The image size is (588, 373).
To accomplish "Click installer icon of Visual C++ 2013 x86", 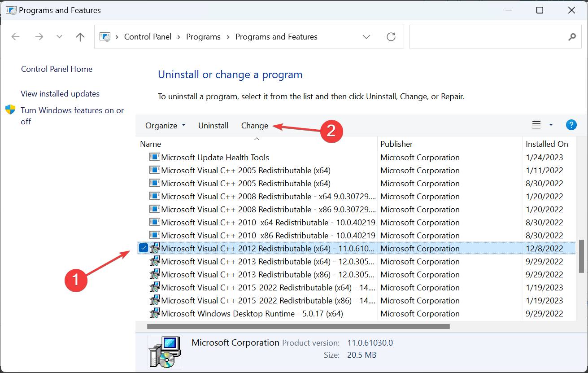I will (x=155, y=274).
